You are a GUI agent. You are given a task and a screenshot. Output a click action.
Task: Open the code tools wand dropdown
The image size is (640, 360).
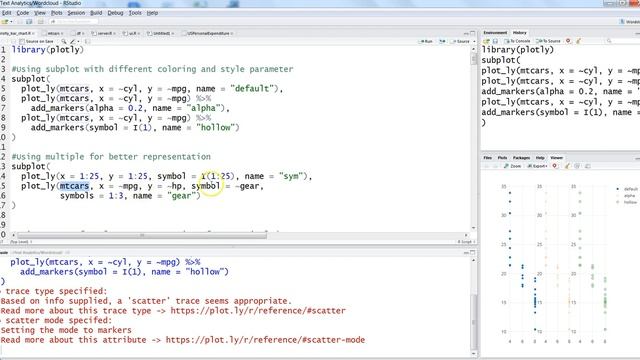tap(75, 41)
